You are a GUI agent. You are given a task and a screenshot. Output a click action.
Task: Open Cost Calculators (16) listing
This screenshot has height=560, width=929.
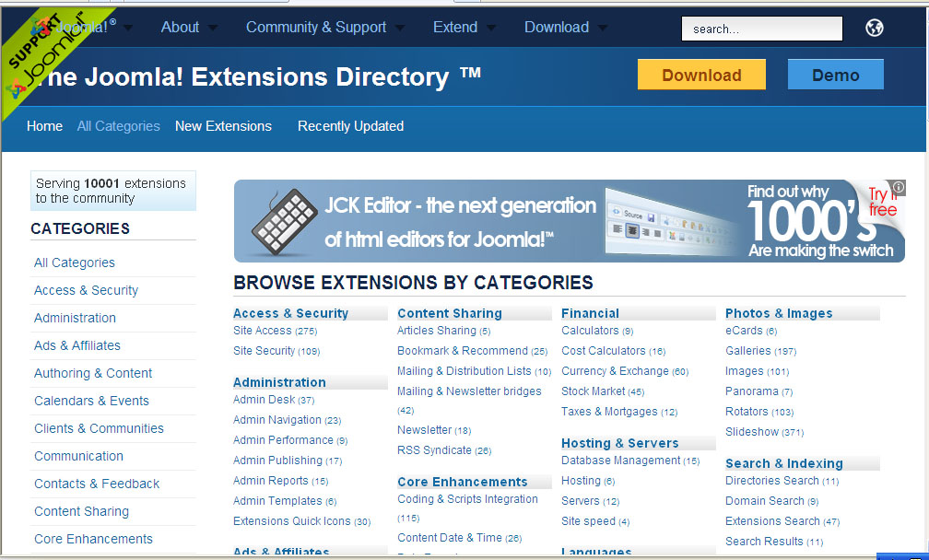click(614, 351)
